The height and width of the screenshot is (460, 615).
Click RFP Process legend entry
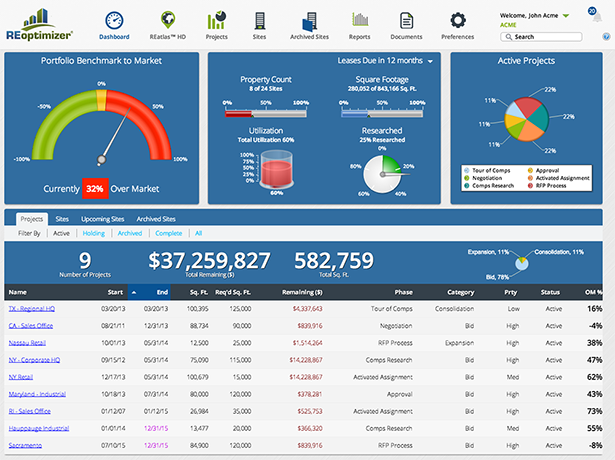(x=547, y=185)
